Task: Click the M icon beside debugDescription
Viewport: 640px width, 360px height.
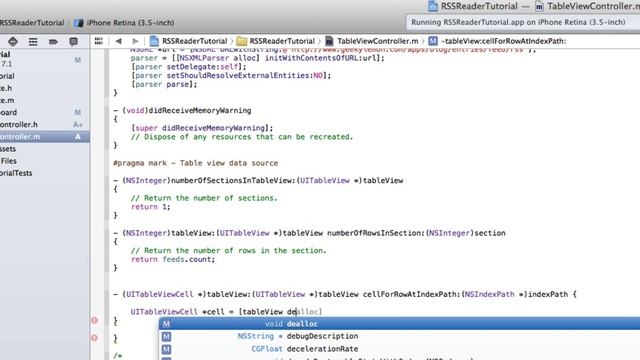Action: 166,336
